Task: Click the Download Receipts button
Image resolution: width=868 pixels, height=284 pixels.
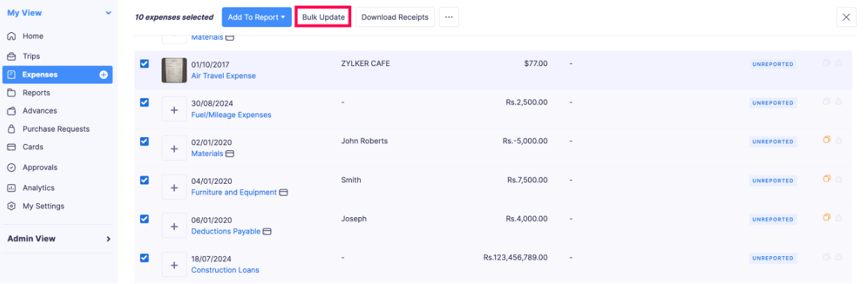Action: point(394,17)
